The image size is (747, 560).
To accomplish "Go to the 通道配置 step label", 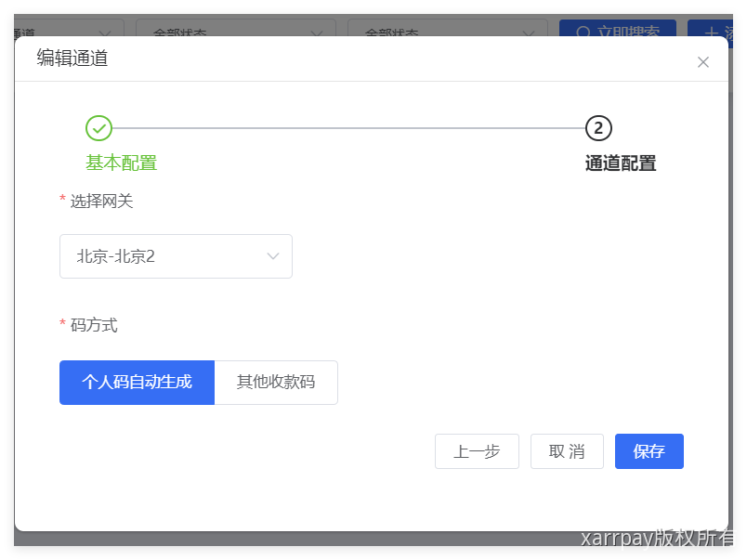I will click(621, 163).
